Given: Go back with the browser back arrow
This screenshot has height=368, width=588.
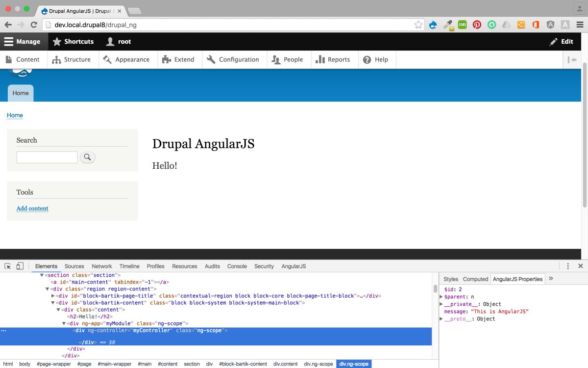Looking at the screenshot, I should pyautogui.click(x=8, y=25).
